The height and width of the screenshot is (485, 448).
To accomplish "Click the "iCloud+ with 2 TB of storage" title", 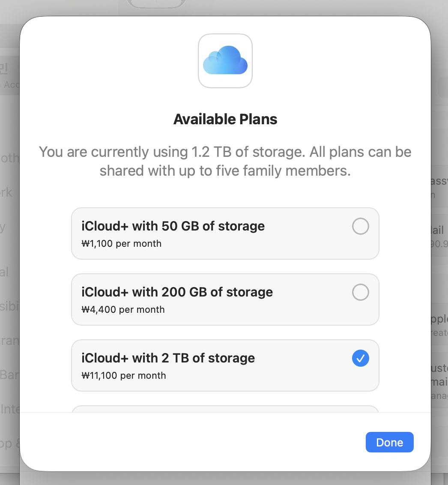I will pos(168,358).
